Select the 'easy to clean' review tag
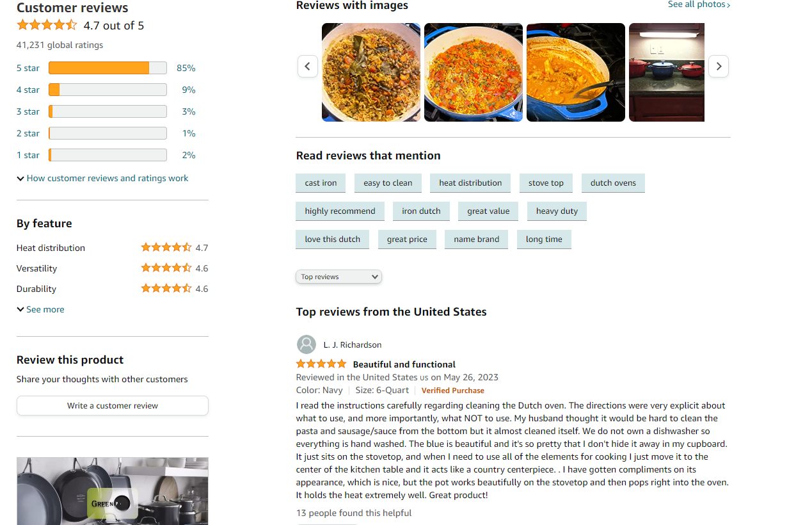Image resolution: width=812 pixels, height=525 pixels. coord(388,183)
